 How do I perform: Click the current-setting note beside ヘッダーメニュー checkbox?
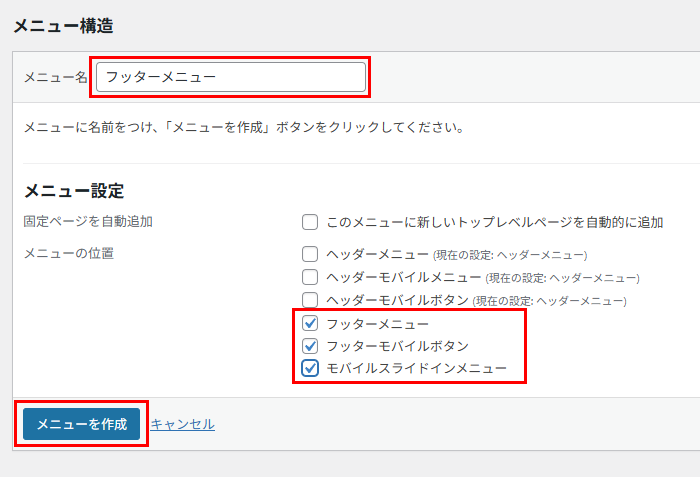click(x=510, y=255)
